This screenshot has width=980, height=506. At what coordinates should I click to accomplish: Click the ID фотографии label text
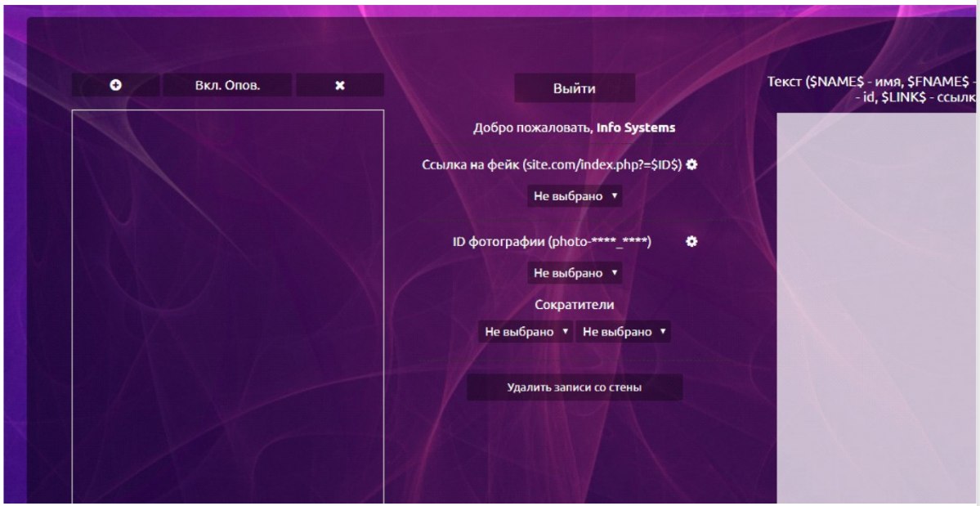coord(552,242)
